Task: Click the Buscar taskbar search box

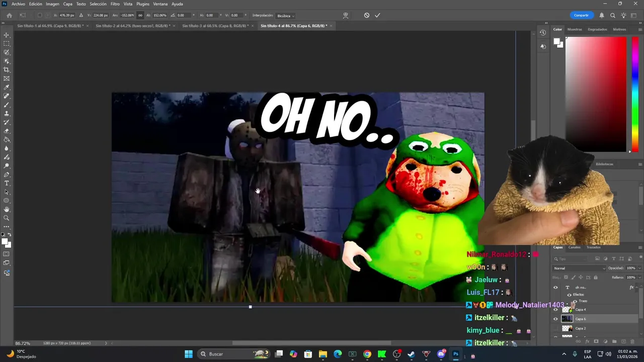Action: pos(233,354)
